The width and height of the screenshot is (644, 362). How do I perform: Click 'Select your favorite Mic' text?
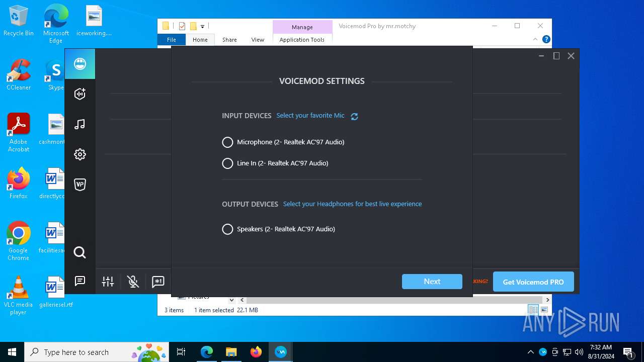(310, 116)
